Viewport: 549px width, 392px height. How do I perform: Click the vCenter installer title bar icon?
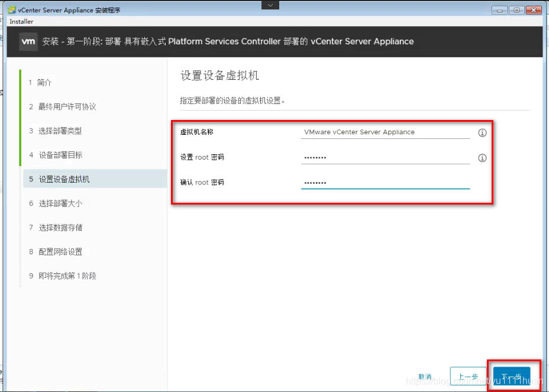pos(12,10)
